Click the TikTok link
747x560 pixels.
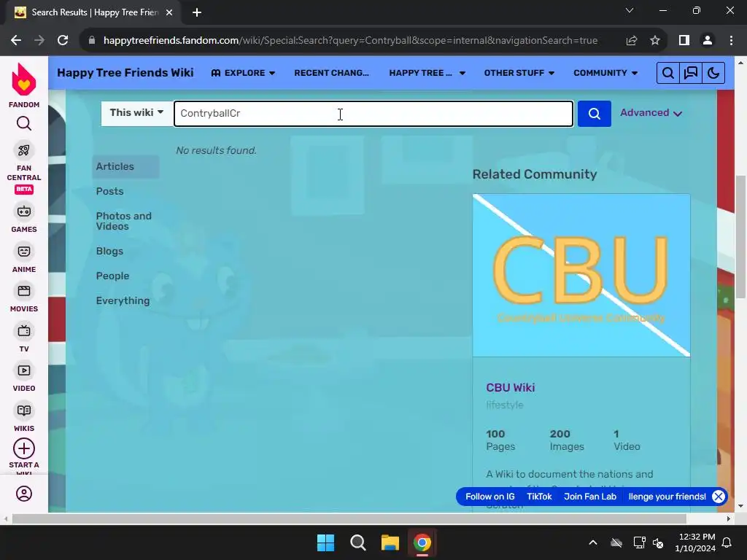pyautogui.click(x=539, y=497)
